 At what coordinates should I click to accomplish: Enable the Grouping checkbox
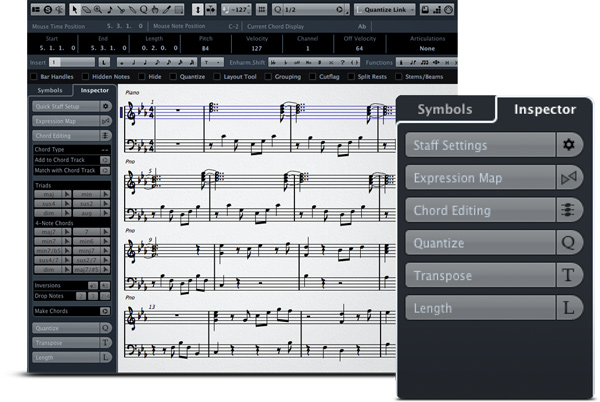268,76
